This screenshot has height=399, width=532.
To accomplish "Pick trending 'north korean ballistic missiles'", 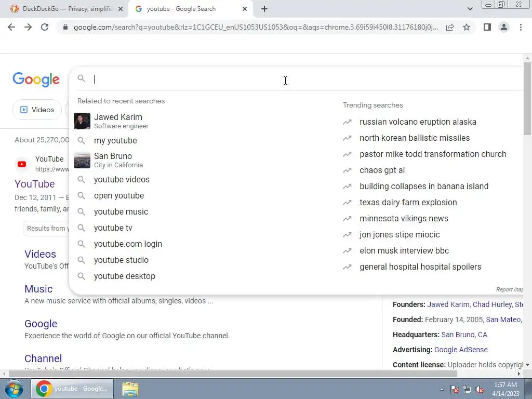I will coord(415,138).
